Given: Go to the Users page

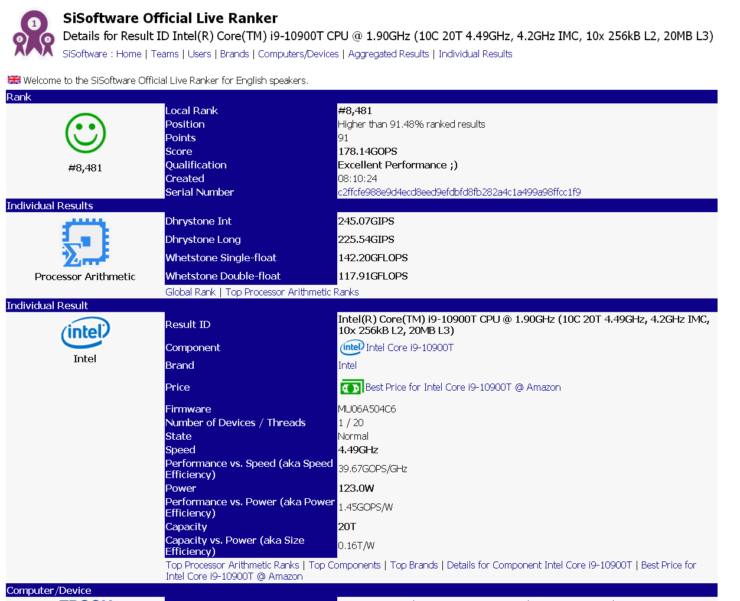Looking at the screenshot, I should pyautogui.click(x=199, y=54).
